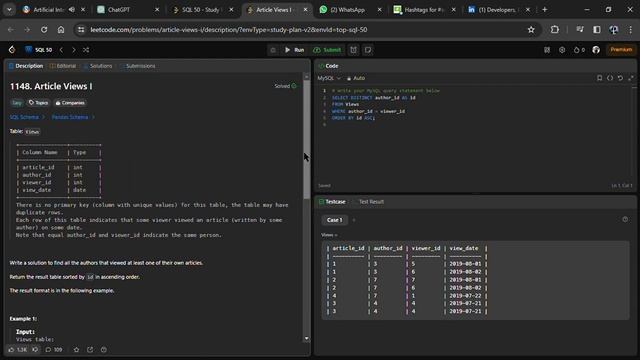The height and width of the screenshot is (360, 640).
Task: Switch to the ChatGPT browser tab
Action: coord(128,9)
